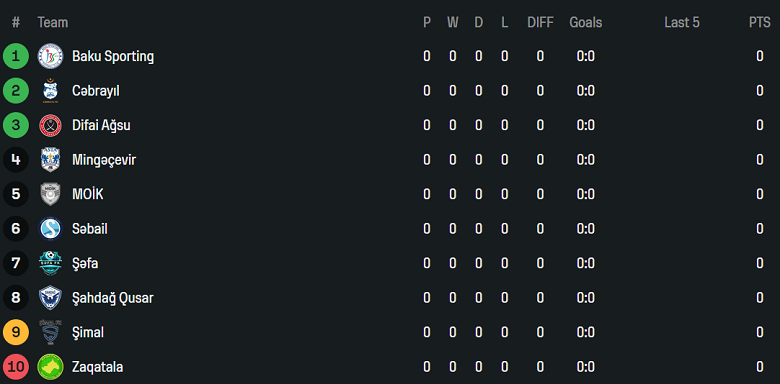Screen dimensions: 780x384
Task: Open the Baku Sporting team page
Action: [x=113, y=56]
